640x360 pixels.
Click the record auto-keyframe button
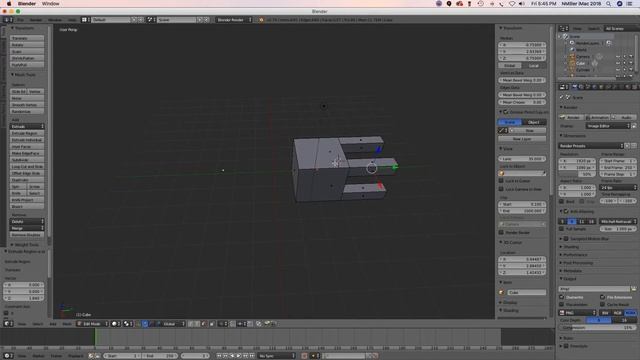pyautogui.click(x=304, y=356)
